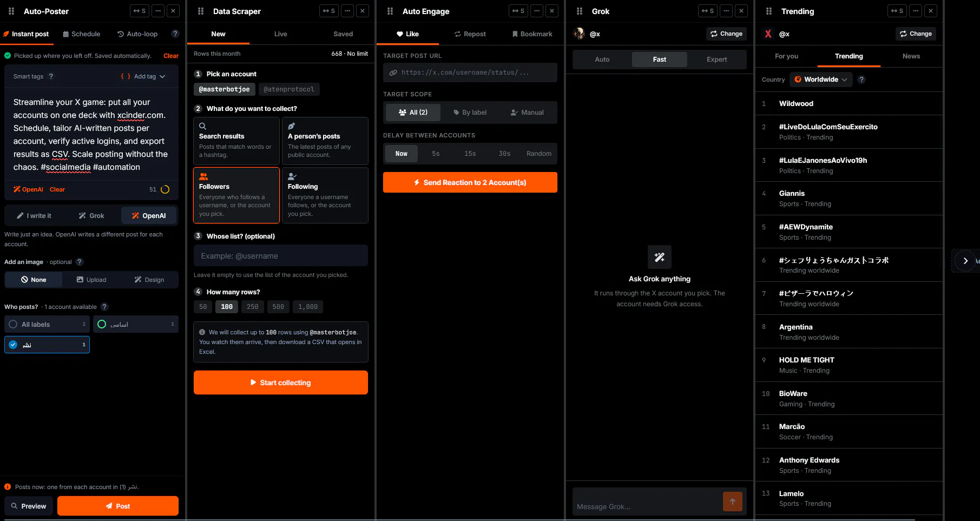Open the Worldwide country dropdown
The width and height of the screenshot is (980, 521).
(x=821, y=80)
